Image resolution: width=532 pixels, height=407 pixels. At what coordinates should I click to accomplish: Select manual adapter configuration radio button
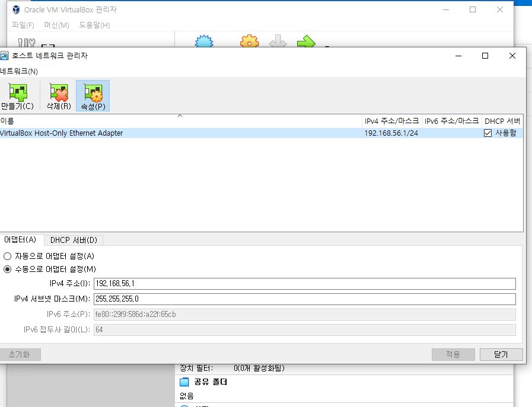(x=8, y=270)
